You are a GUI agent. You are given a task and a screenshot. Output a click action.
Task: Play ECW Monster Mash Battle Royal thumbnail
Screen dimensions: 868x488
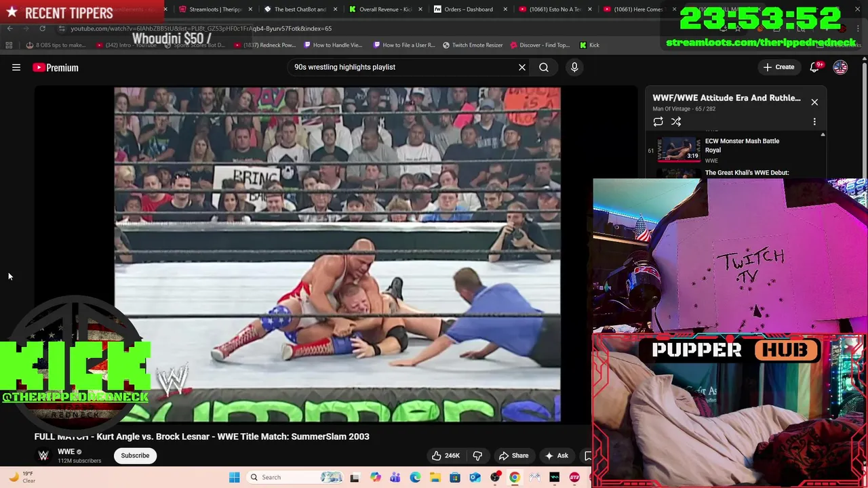pos(679,149)
